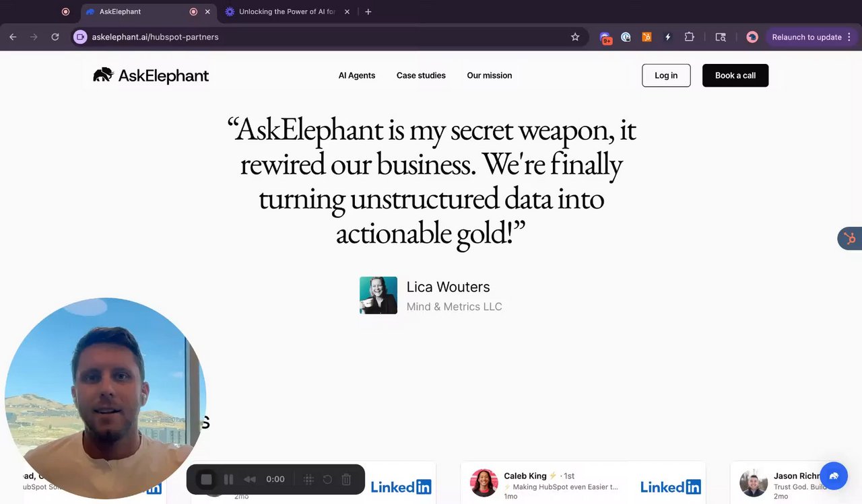Viewport: 862px width, 504px height.
Task: Click the LinkedIn logo beside the recorder bar
Action: pyautogui.click(x=401, y=487)
